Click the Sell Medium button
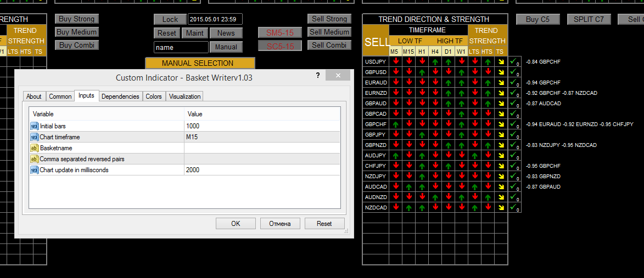The width and height of the screenshot is (644, 278). [x=329, y=32]
